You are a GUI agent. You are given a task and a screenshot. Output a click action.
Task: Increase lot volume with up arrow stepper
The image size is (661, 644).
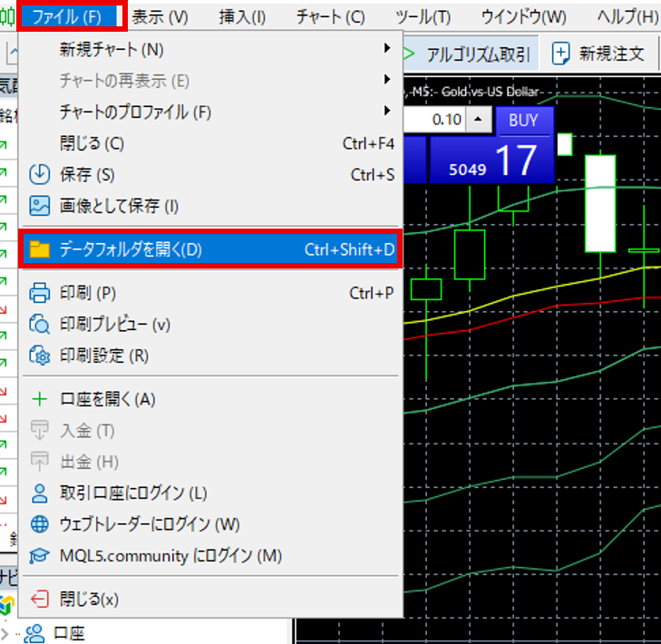pos(480,120)
